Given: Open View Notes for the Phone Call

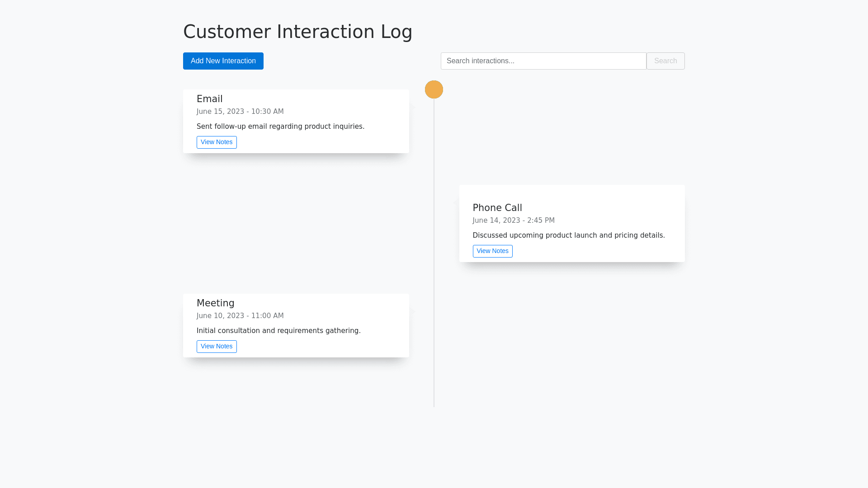Looking at the screenshot, I should (x=492, y=251).
